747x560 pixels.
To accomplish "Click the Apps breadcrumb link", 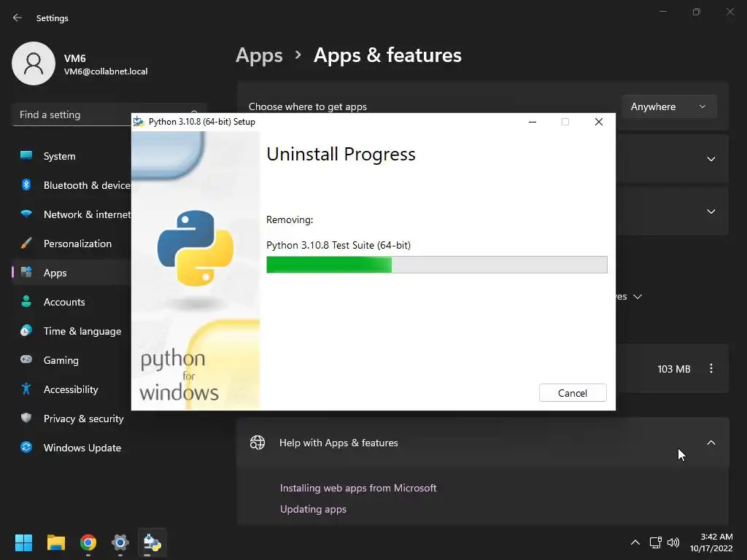I will [259, 55].
